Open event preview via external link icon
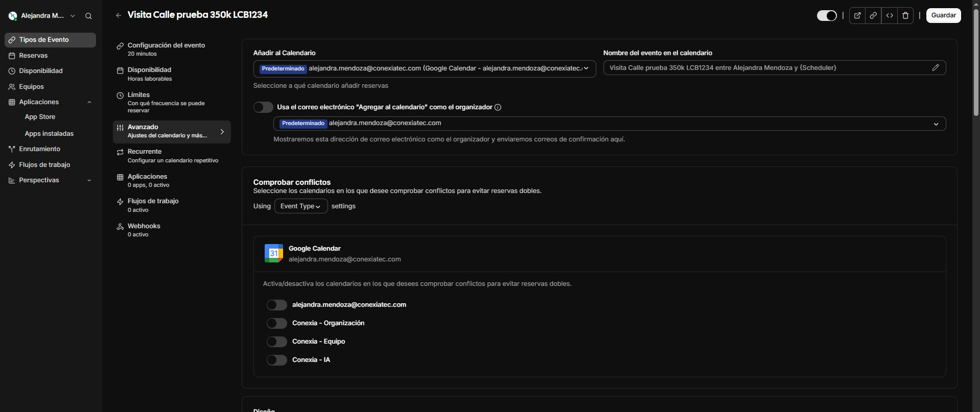Screen dimensions: 980x412 click(857, 15)
